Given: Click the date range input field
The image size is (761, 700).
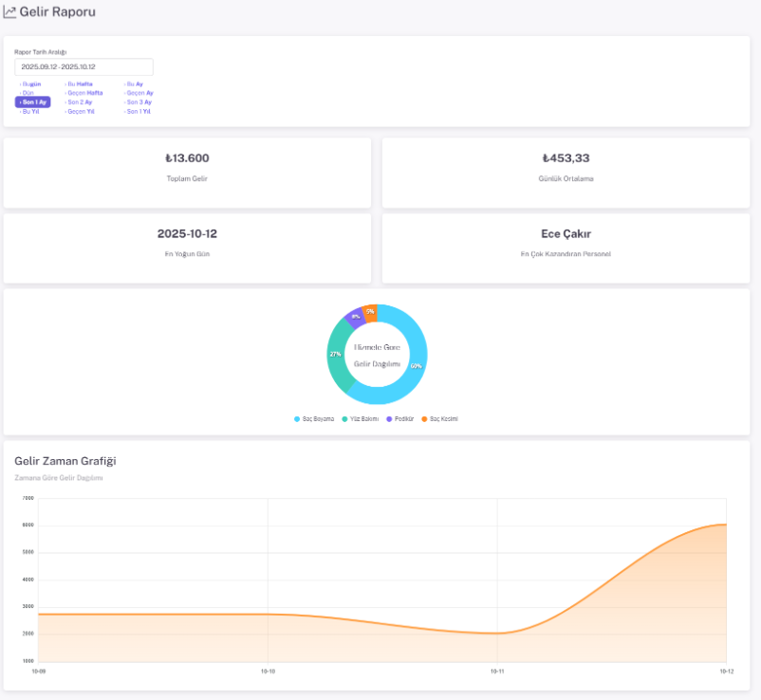Looking at the screenshot, I should click(84, 67).
